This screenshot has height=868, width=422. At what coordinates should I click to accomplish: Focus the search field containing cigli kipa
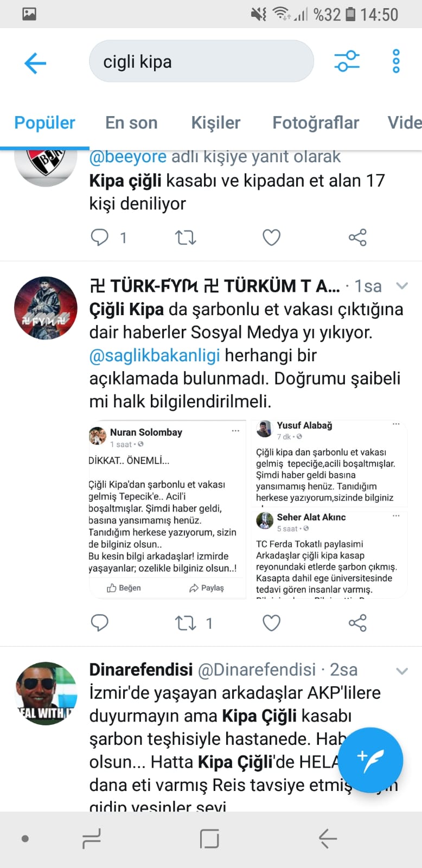201,61
